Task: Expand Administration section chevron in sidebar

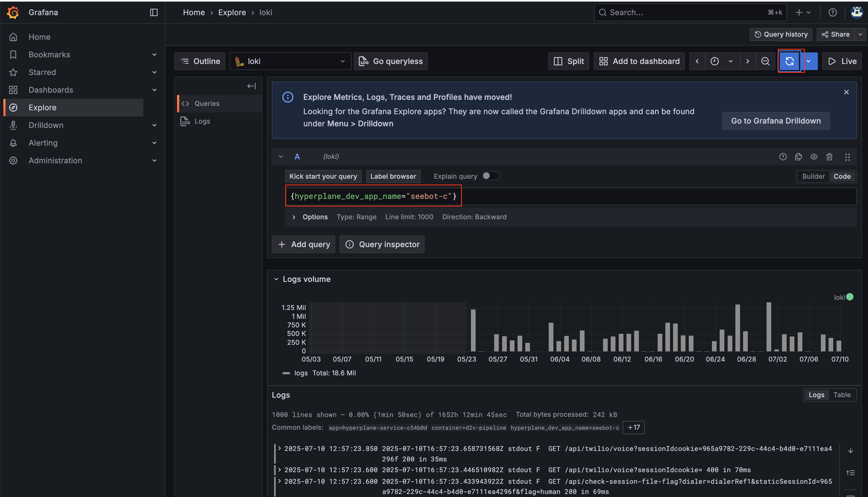Action: pos(154,161)
